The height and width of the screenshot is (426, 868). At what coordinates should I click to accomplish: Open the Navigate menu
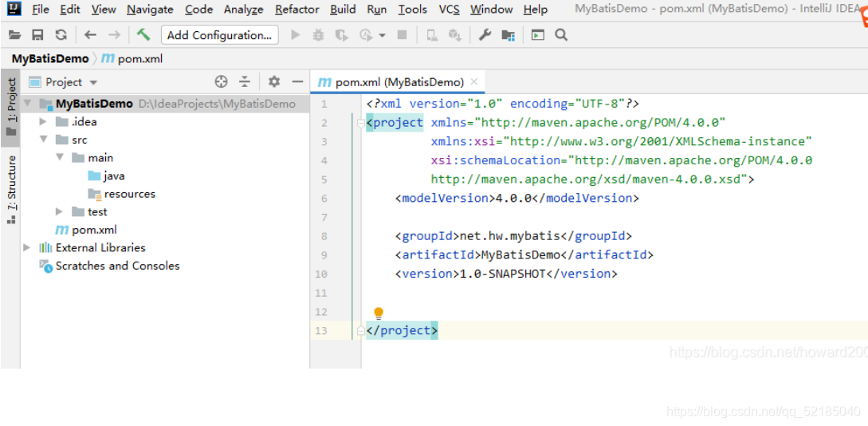(x=150, y=10)
